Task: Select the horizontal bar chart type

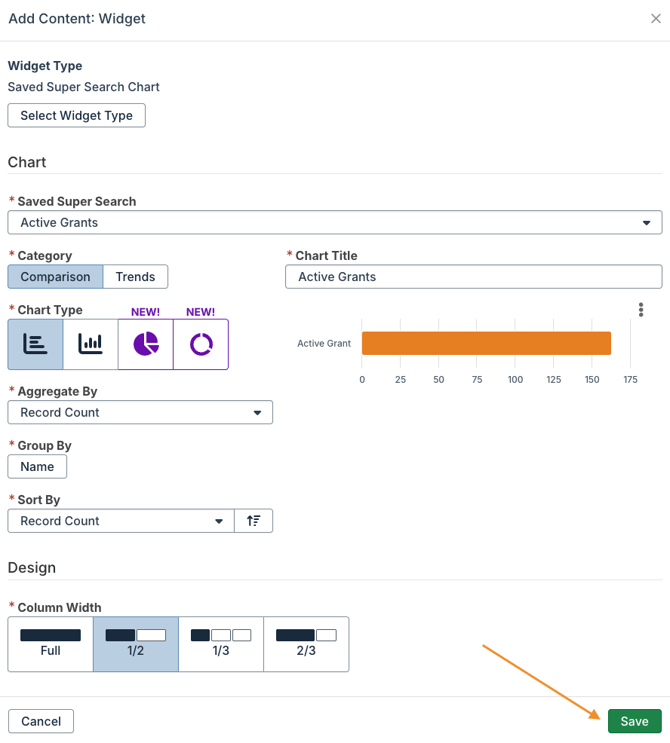Action: pos(35,344)
